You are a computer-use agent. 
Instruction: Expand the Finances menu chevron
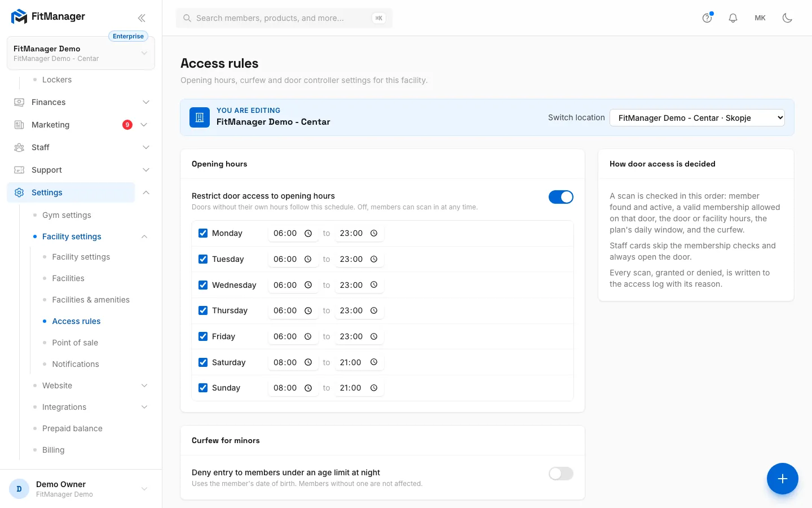tap(146, 102)
